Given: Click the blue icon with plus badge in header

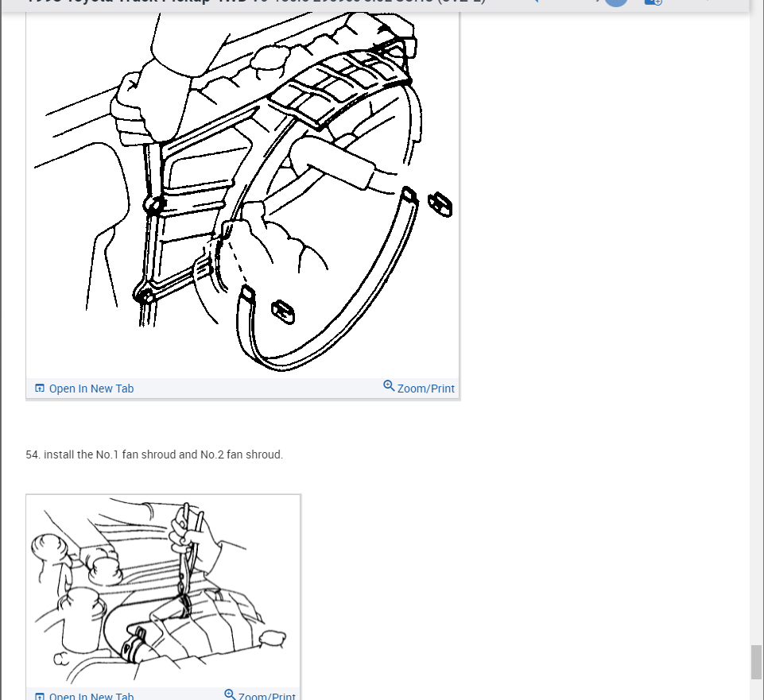Looking at the screenshot, I should click(653, 2).
